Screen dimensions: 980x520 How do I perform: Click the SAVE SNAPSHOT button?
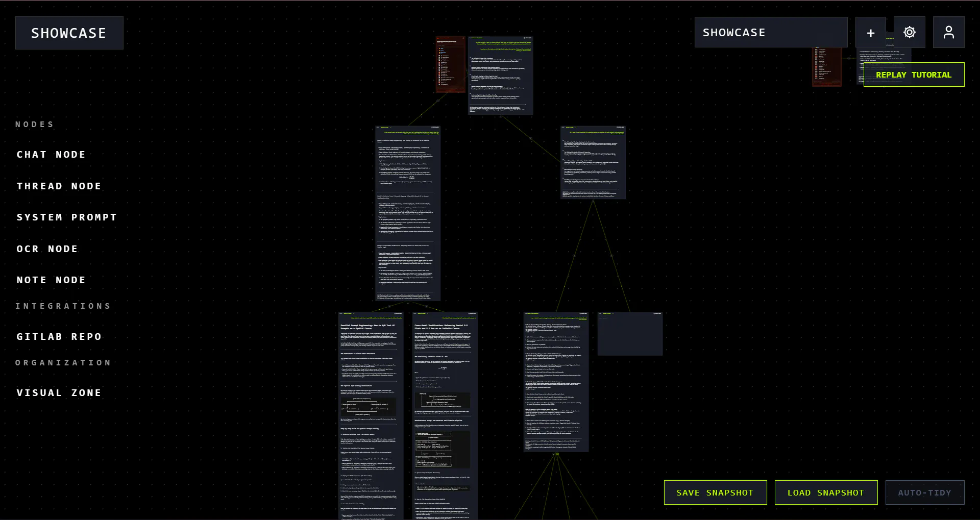click(x=715, y=492)
